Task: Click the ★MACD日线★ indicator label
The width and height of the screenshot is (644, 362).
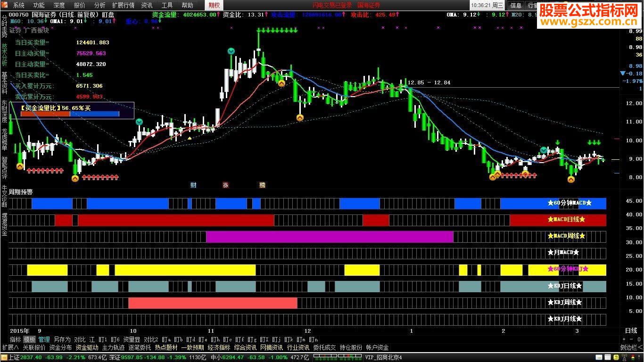Action: tap(566, 220)
